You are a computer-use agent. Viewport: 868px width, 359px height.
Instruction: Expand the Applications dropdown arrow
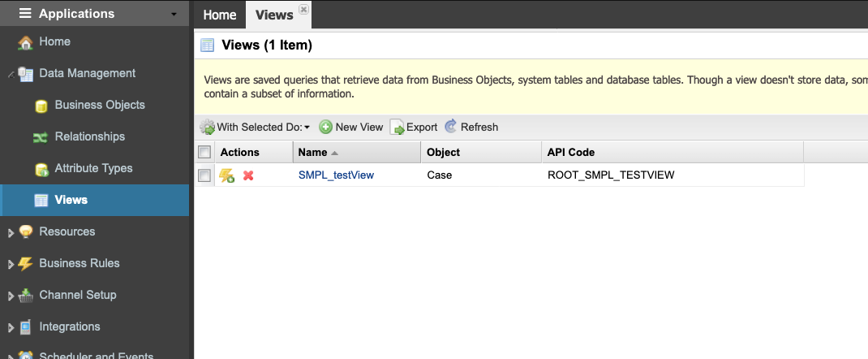(x=174, y=15)
